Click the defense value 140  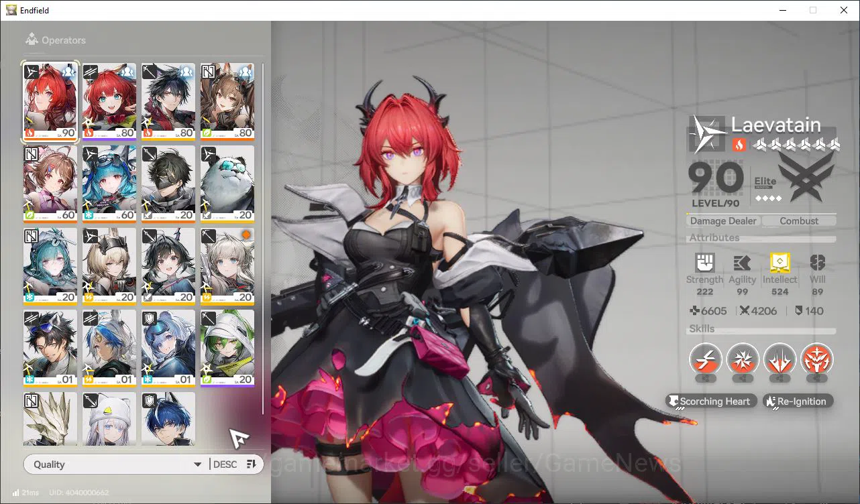[x=809, y=311]
